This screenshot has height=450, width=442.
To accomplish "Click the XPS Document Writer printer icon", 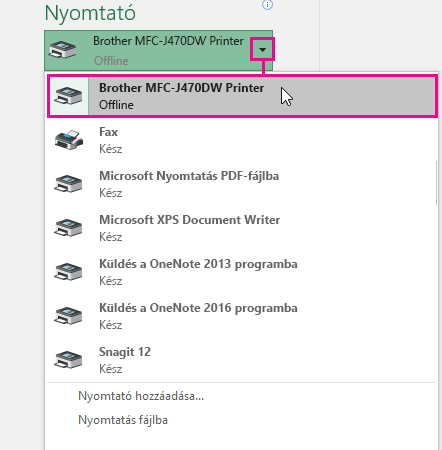I will 68,228.
